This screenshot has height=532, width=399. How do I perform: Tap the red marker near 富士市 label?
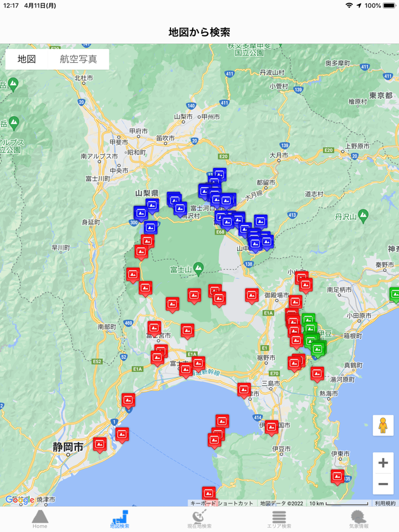(186, 370)
